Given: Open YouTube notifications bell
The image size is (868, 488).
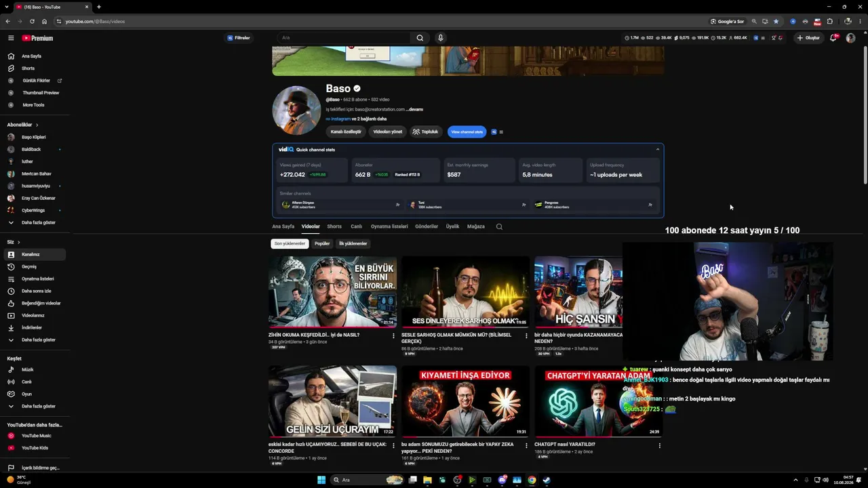Looking at the screenshot, I should [833, 38].
